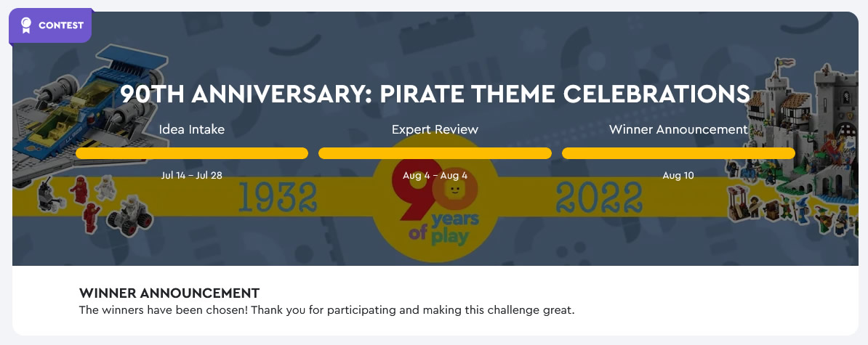
Task: Select the Expert Review phase label
Action: coord(435,129)
